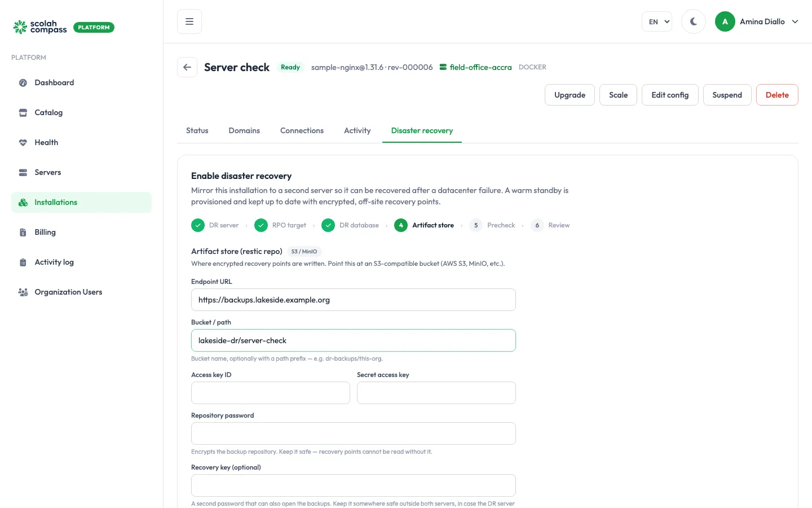Switch to dark mode moon icon
The height and width of the screenshot is (508, 812).
[x=694, y=21]
